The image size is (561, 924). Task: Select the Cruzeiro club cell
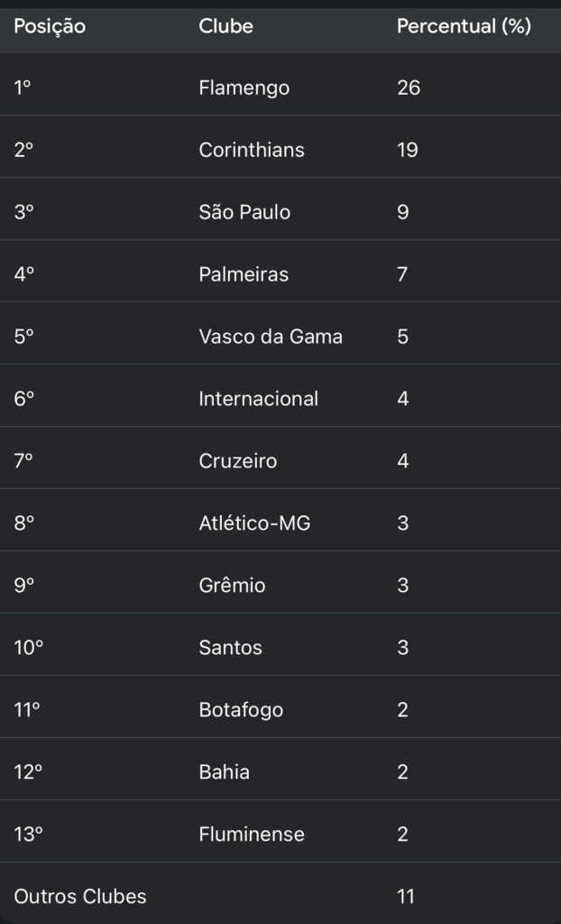[x=237, y=461]
